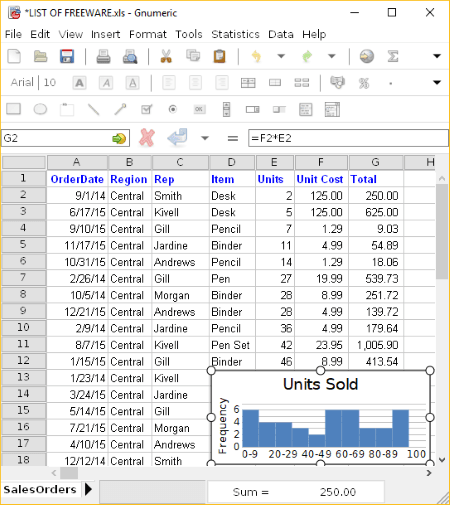The width and height of the screenshot is (450, 505).
Task: Expand the dropdown beside accept-entry arrow
Action: click(205, 138)
